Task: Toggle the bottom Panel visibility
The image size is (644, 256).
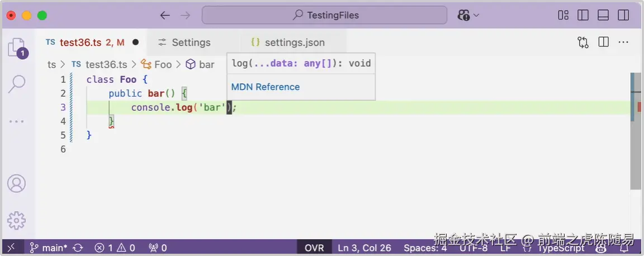Action: [603, 16]
